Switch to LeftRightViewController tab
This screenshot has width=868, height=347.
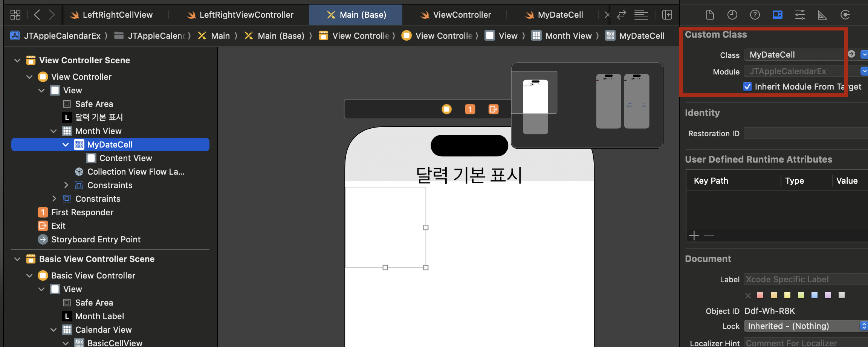pyautogui.click(x=240, y=15)
